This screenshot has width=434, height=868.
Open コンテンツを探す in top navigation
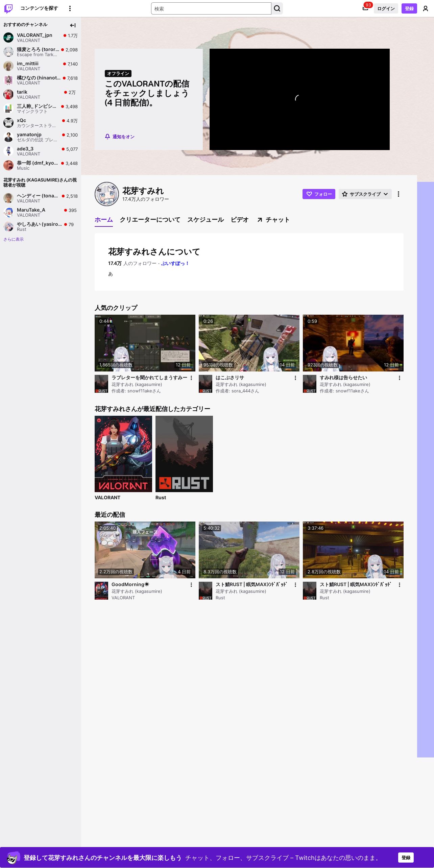[x=39, y=8]
